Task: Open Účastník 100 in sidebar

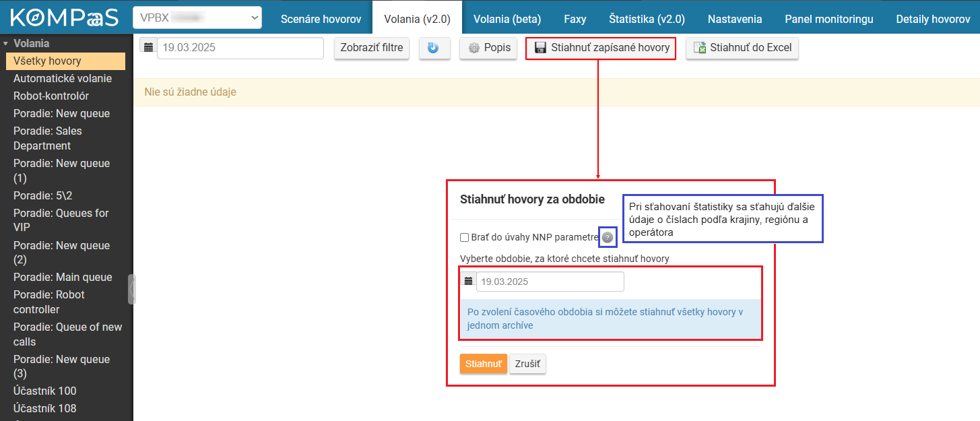Action: click(x=45, y=391)
